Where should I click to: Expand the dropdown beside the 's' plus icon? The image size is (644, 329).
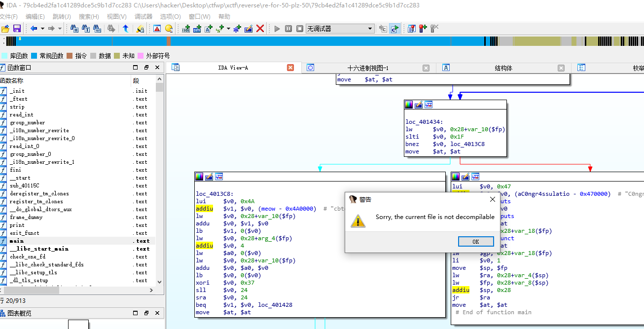tap(228, 29)
